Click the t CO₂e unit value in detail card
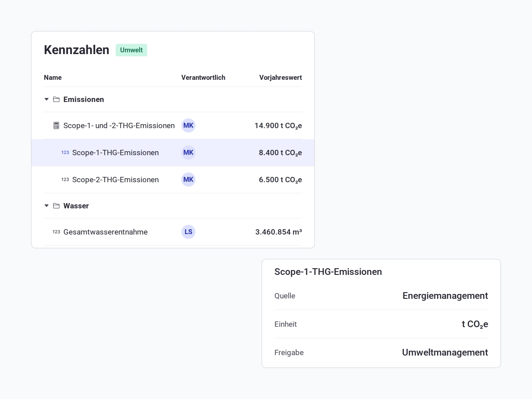The image size is (532, 399). click(475, 324)
